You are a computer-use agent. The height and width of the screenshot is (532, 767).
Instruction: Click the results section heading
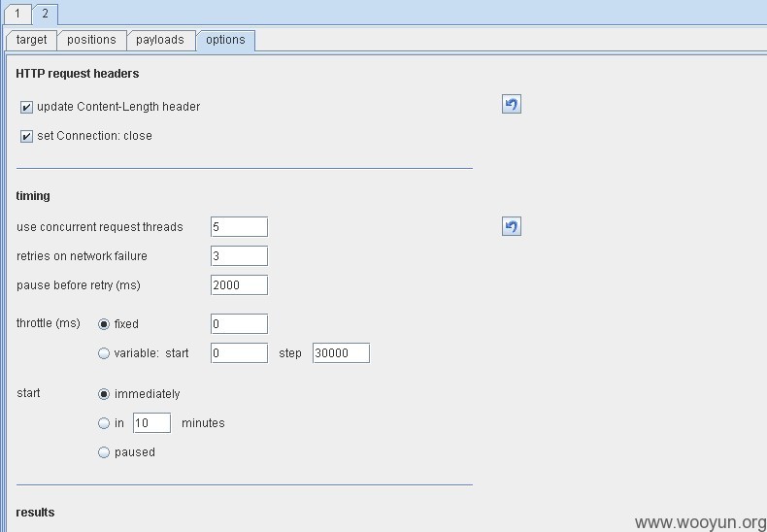tap(35, 513)
